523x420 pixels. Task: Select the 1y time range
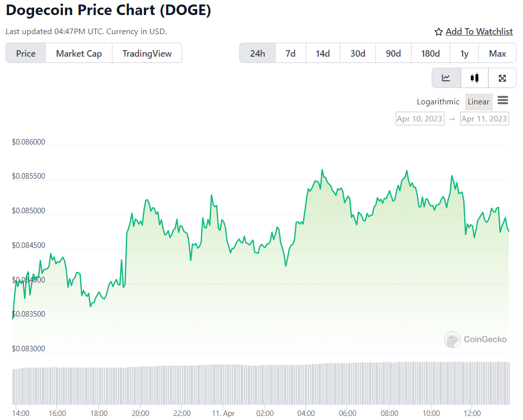click(x=464, y=53)
